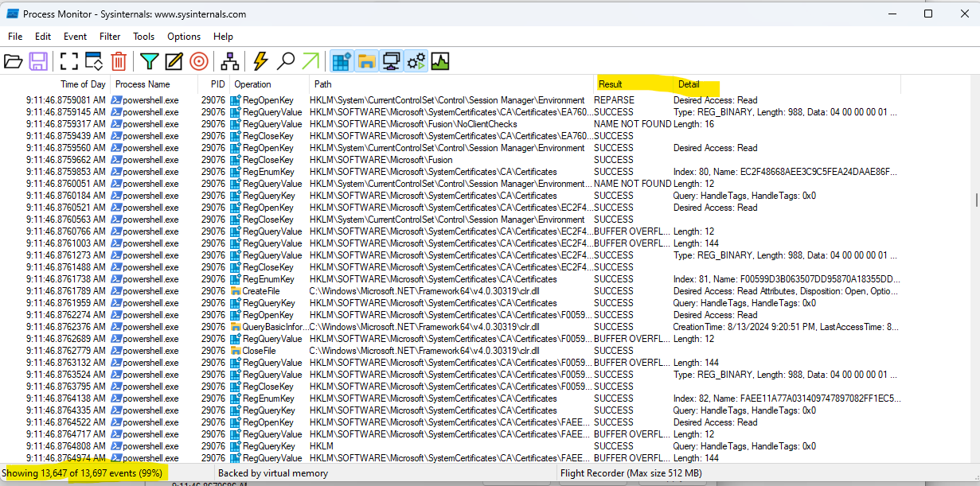Viewport: 980px width, 486px height.
Task: Open a saved log via the folder icon
Action: pos(14,60)
